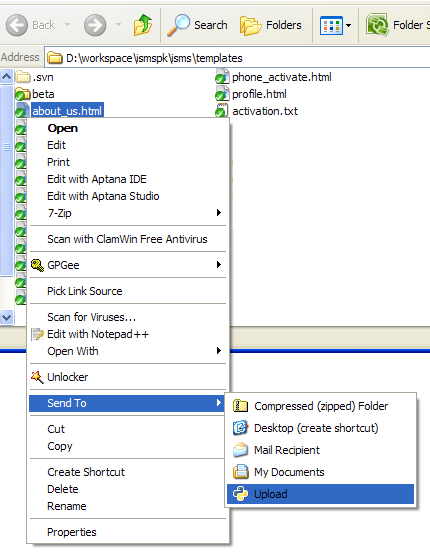Send to Desktop (create shortcut)
The image size is (430, 554).
point(320,428)
